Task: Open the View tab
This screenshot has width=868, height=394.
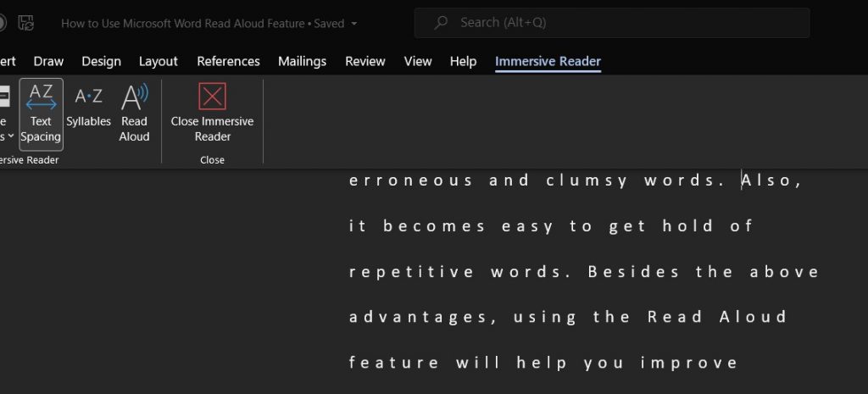Action: pos(418,61)
